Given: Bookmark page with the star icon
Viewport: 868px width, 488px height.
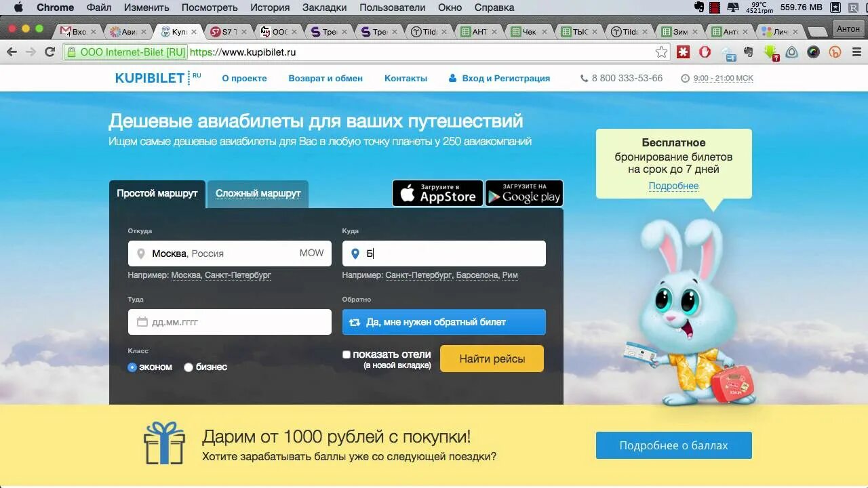Looking at the screenshot, I should tap(661, 52).
